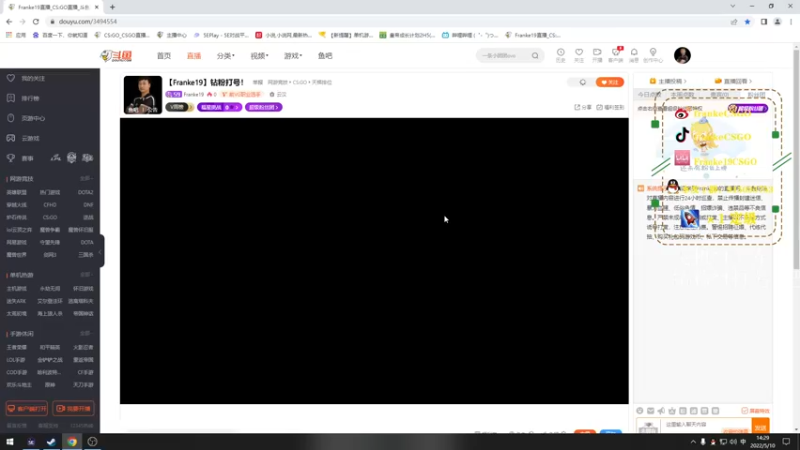Open the DOTA2 category in sidebar
Image resolution: width=800 pixels, height=450 pixels.
(86, 192)
